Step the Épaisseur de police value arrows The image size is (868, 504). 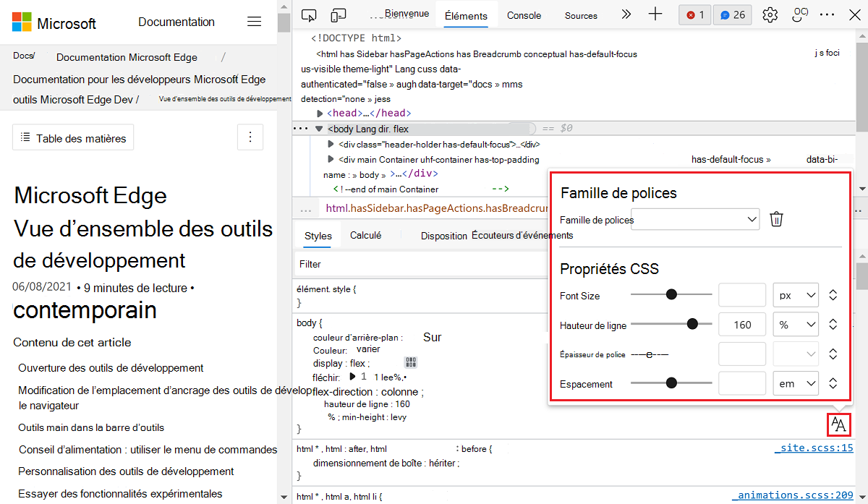[833, 354]
